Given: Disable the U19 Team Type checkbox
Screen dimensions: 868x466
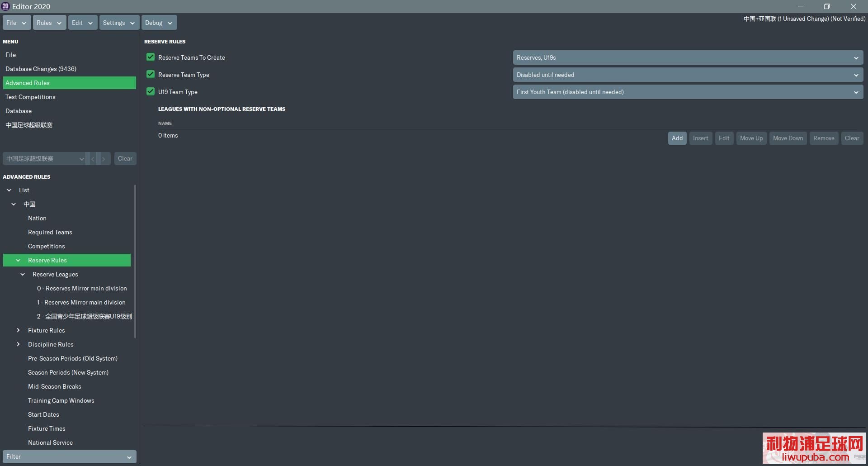Looking at the screenshot, I should click(x=151, y=92).
